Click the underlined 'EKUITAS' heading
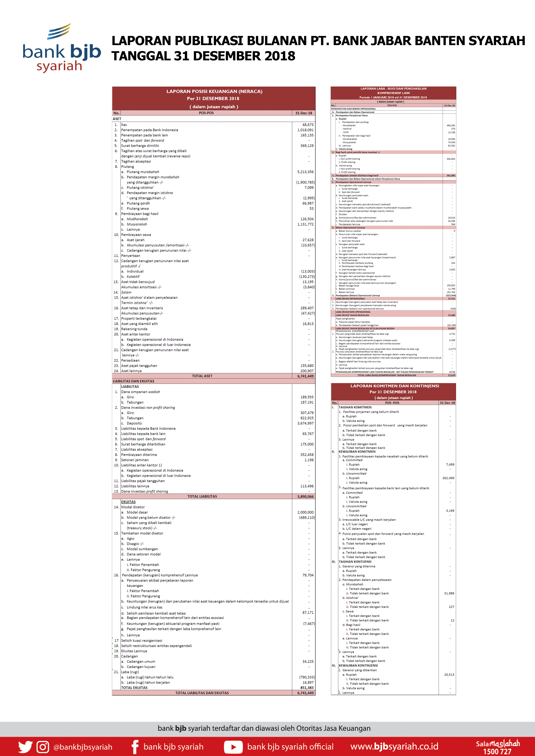Image resolution: width=535 pixels, height=756 pixels. tap(128, 502)
